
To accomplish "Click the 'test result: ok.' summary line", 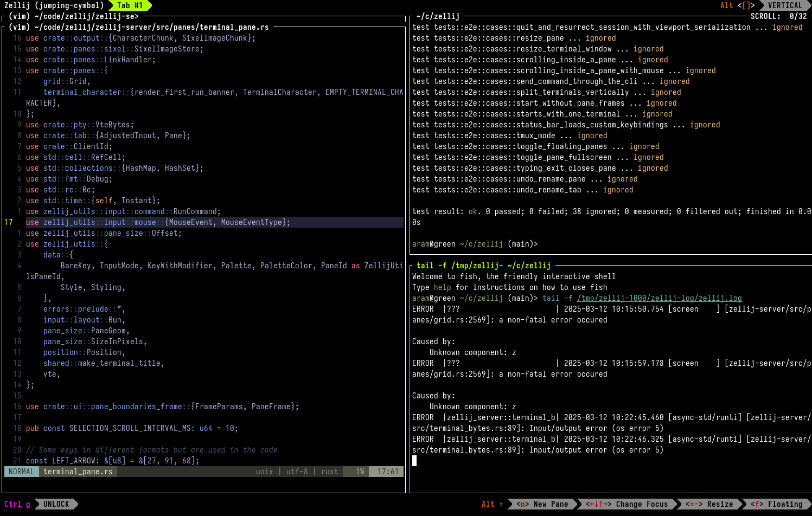I will coord(611,217).
